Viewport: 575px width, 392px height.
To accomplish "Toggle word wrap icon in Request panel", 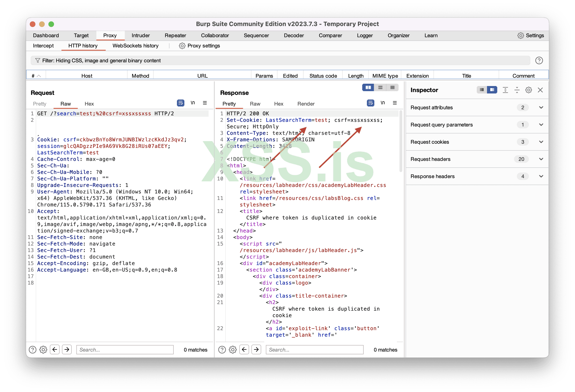I will pyautogui.click(x=181, y=103).
